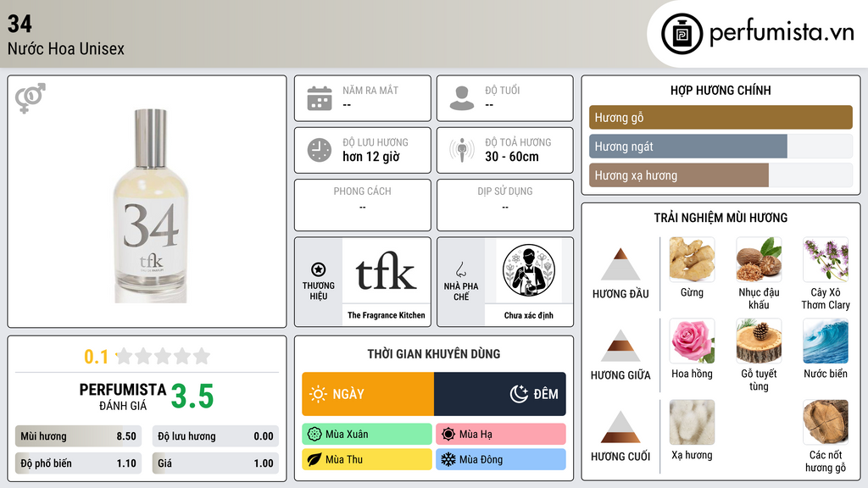
Task: Click the 0.1 user rating value
Action: tap(96, 357)
